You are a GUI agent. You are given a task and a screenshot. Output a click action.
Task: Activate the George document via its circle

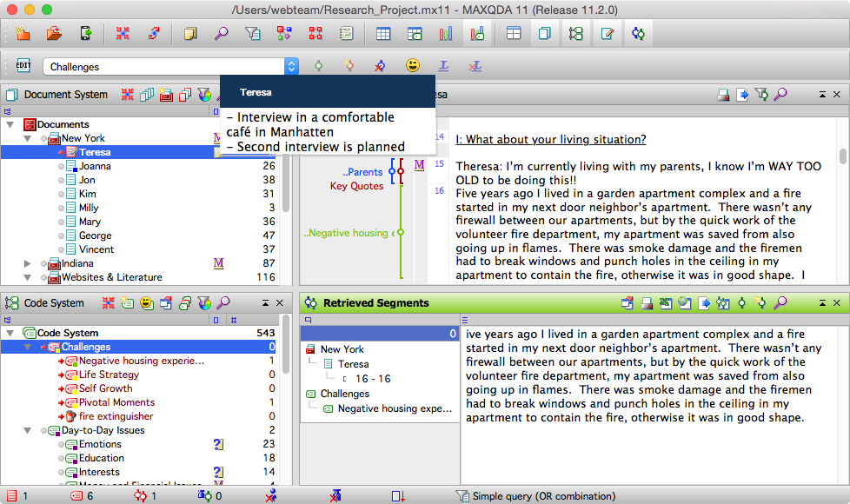click(61, 235)
